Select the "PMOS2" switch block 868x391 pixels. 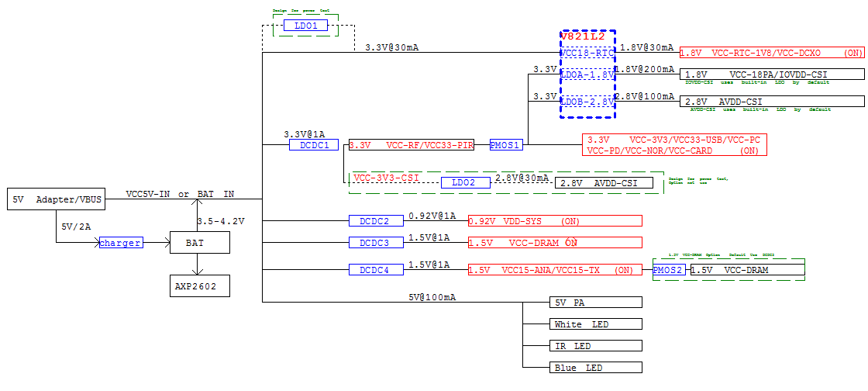[x=670, y=270]
